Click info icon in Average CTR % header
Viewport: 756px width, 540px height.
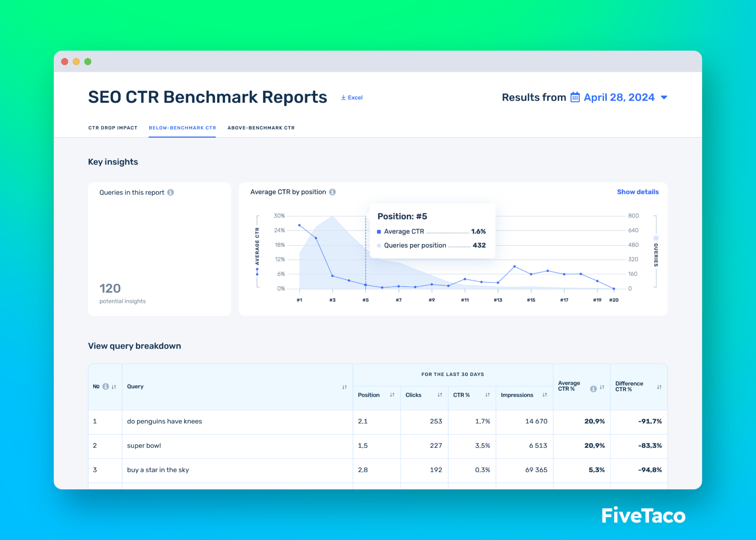pos(593,389)
